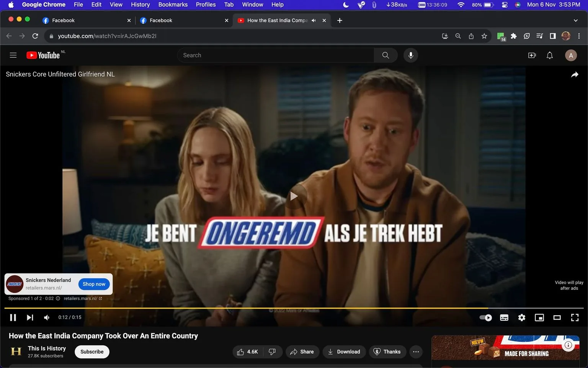Activate miniplayer mode
This screenshot has height=368, width=588.
539,317
